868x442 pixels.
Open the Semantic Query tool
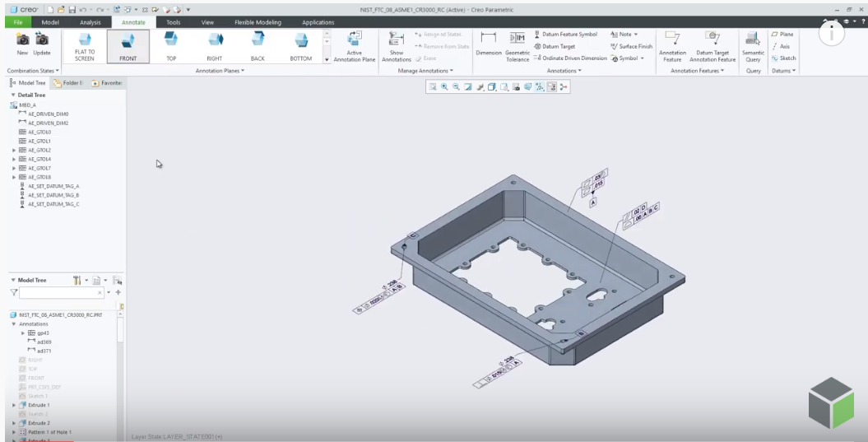tap(752, 45)
